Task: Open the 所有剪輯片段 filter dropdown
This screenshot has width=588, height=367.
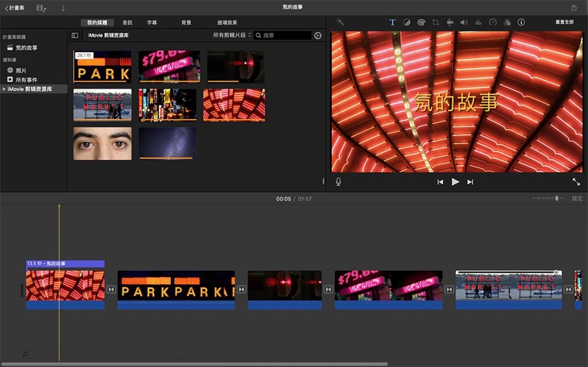Action: coord(232,35)
